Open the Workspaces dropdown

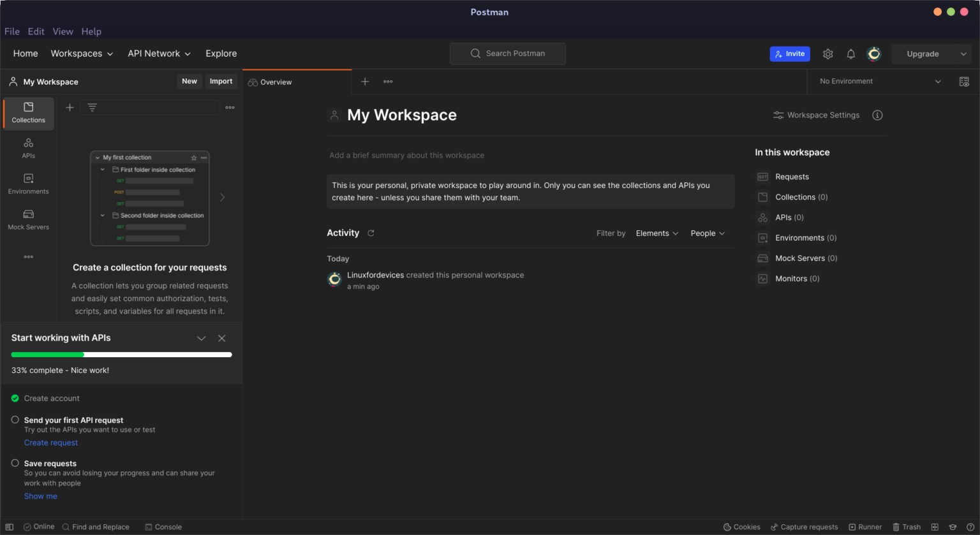click(x=82, y=54)
